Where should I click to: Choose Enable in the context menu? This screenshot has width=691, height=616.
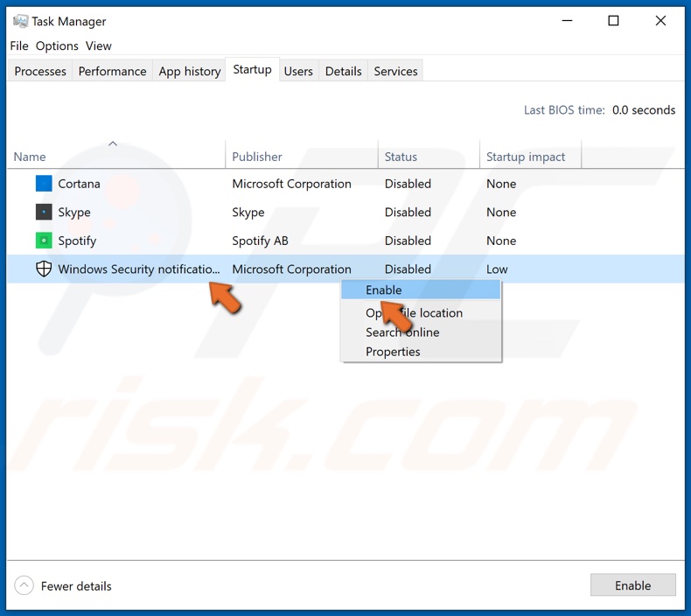click(x=421, y=290)
